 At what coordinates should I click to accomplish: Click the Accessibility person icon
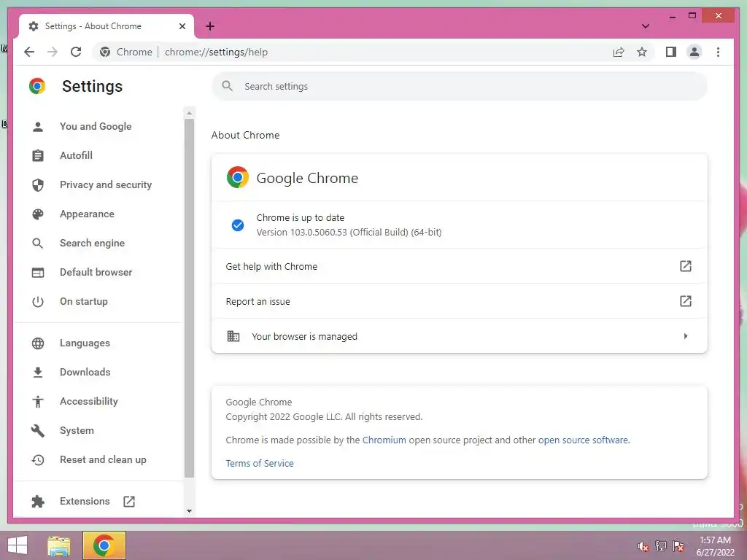click(38, 402)
